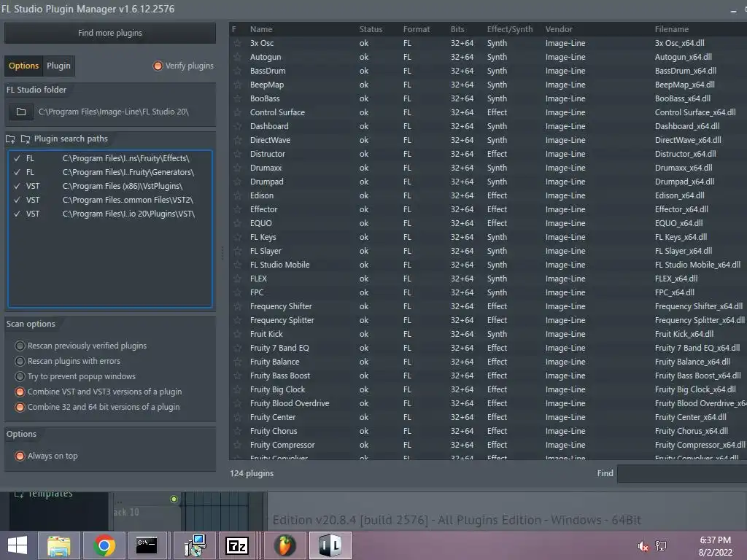Viewport: 747px width, 560px height.
Task: Sort list by Effect/Synth column
Action: tap(510, 29)
